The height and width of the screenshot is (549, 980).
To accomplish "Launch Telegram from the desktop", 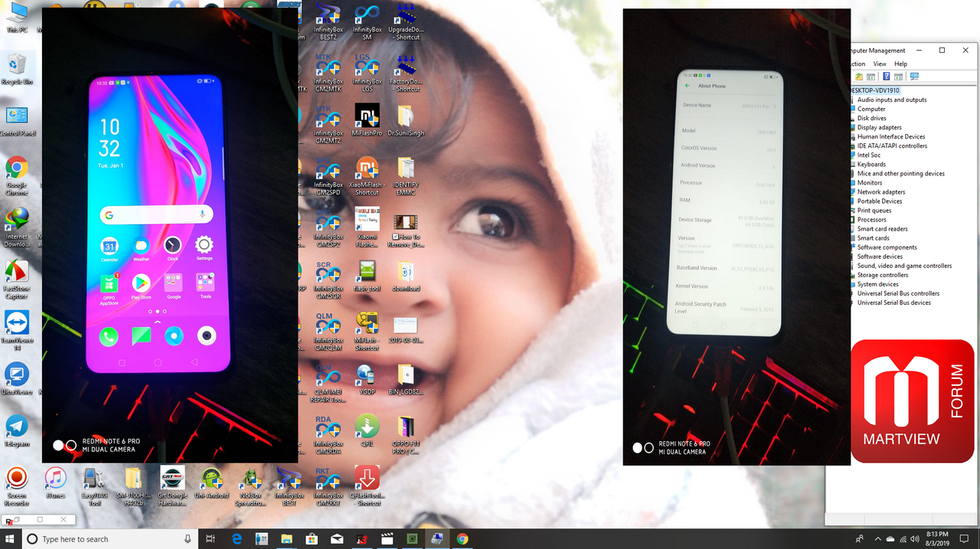I will click(17, 430).
